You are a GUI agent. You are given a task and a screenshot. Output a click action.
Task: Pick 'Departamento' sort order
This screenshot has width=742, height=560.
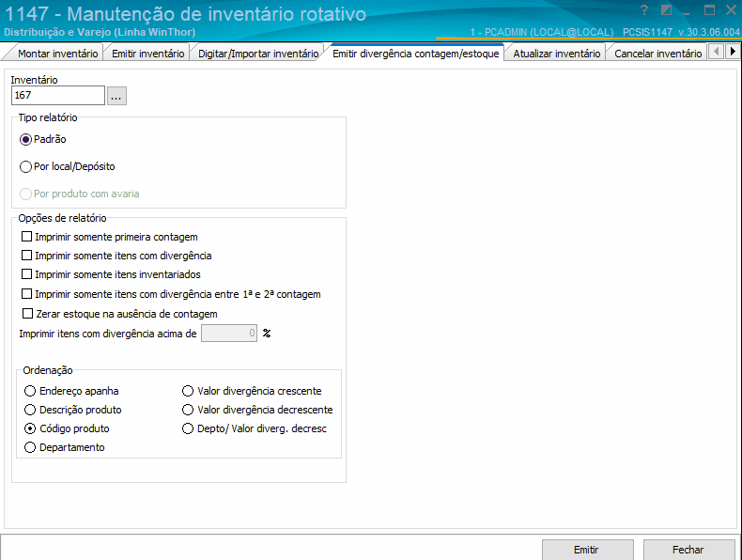pyautogui.click(x=31, y=448)
